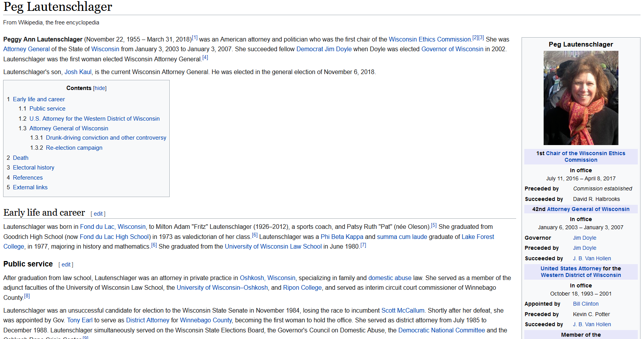Open 'summa cum laude' link
Screen dimensions: 644x339
(402, 237)
